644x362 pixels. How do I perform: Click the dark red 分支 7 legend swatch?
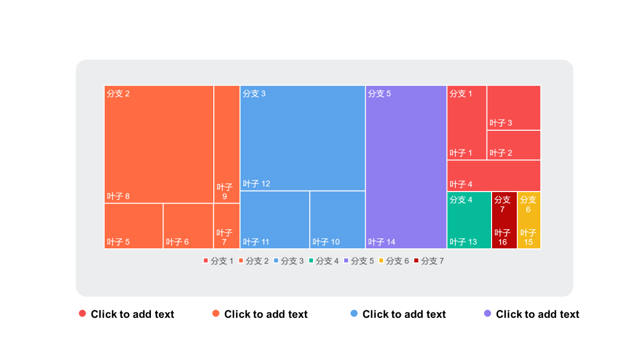[416, 260]
